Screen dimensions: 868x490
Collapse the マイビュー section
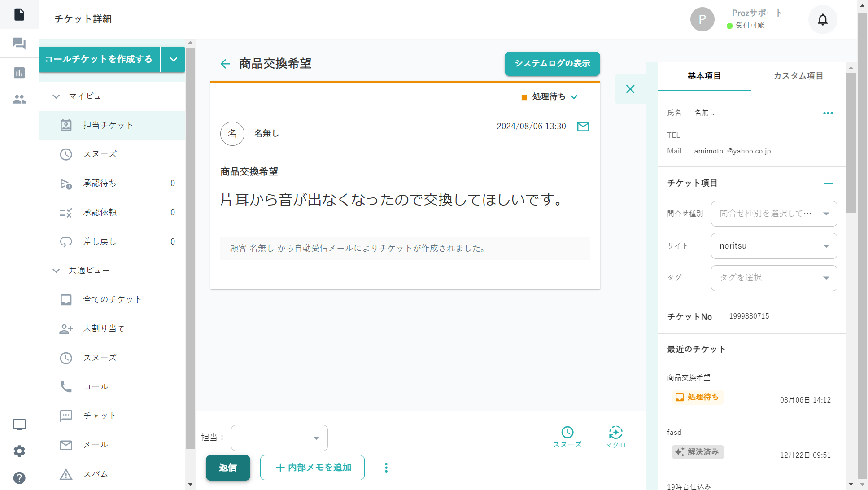(x=56, y=96)
